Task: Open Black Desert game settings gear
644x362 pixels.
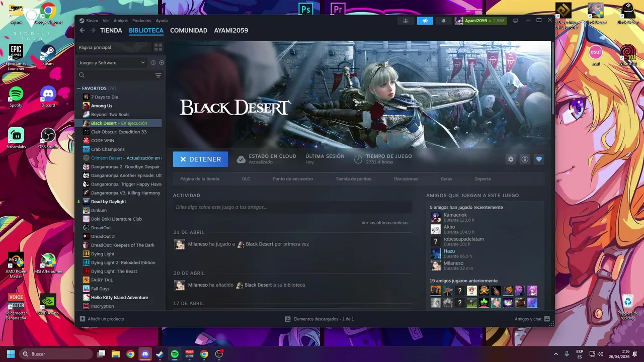Action: (511, 159)
